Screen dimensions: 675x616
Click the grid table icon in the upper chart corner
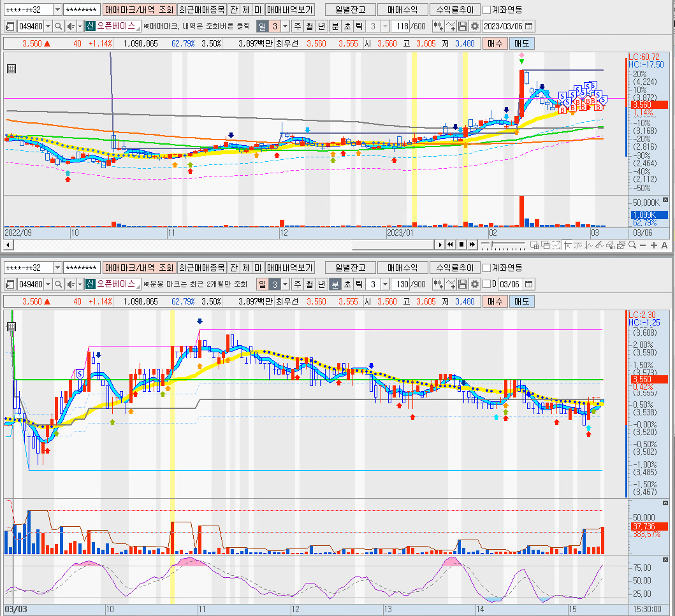pos(11,69)
